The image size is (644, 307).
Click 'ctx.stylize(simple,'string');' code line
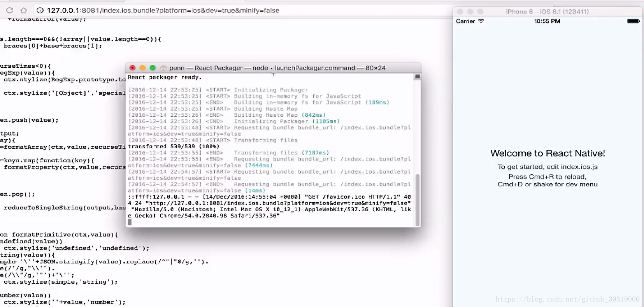click(x=61, y=282)
